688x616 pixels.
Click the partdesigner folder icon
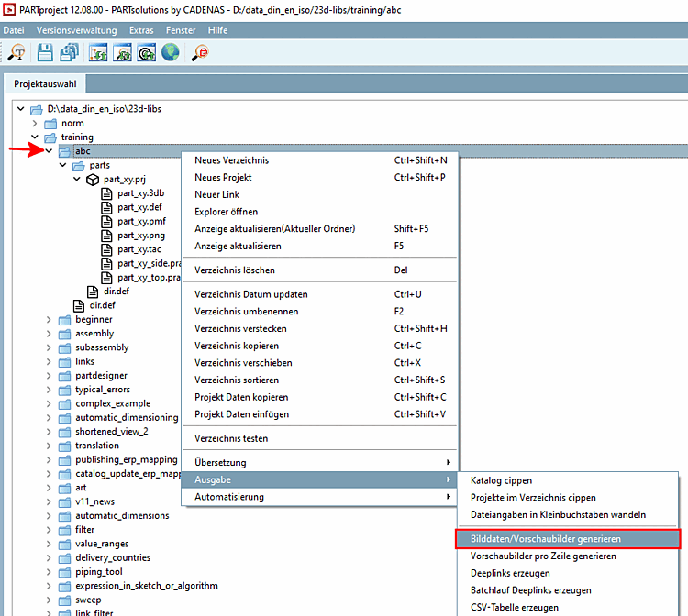tap(64, 376)
